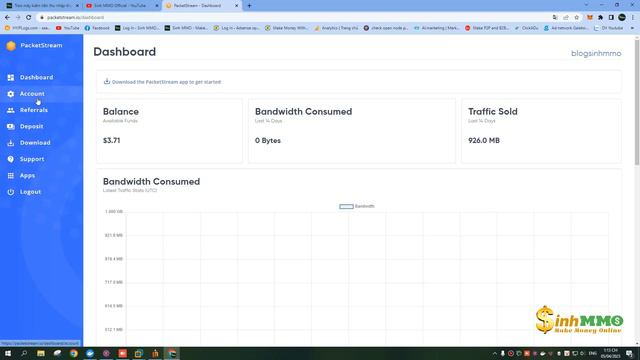The image size is (640, 360).
Task: Click the Referrals people icon
Action: tap(11, 110)
